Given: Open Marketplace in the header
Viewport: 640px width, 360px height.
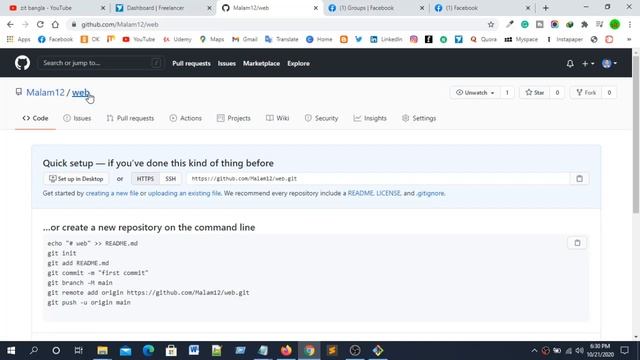Looking at the screenshot, I should [x=261, y=64].
